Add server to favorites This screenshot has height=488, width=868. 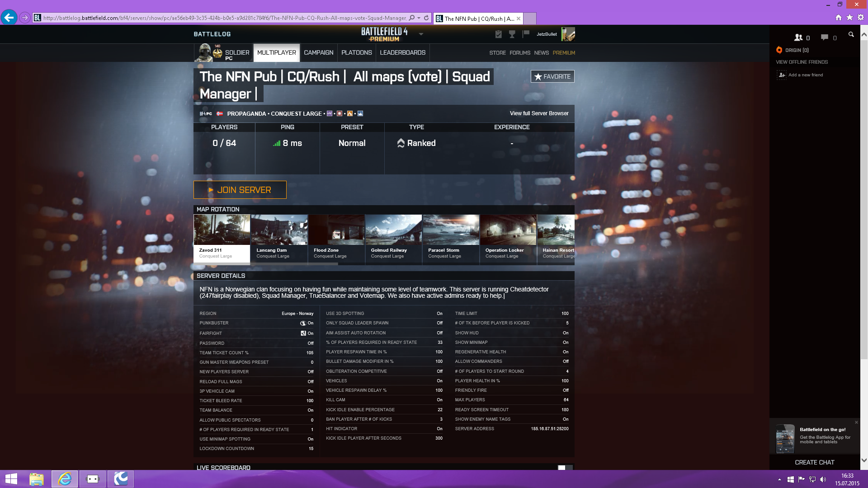coord(552,76)
